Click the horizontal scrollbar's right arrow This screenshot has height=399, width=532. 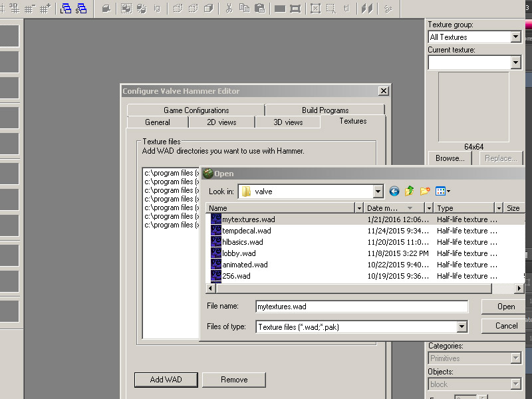(519, 289)
